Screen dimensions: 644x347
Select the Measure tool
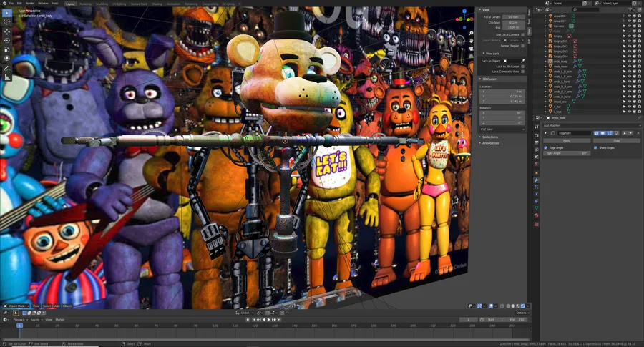(x=7, y=77)
